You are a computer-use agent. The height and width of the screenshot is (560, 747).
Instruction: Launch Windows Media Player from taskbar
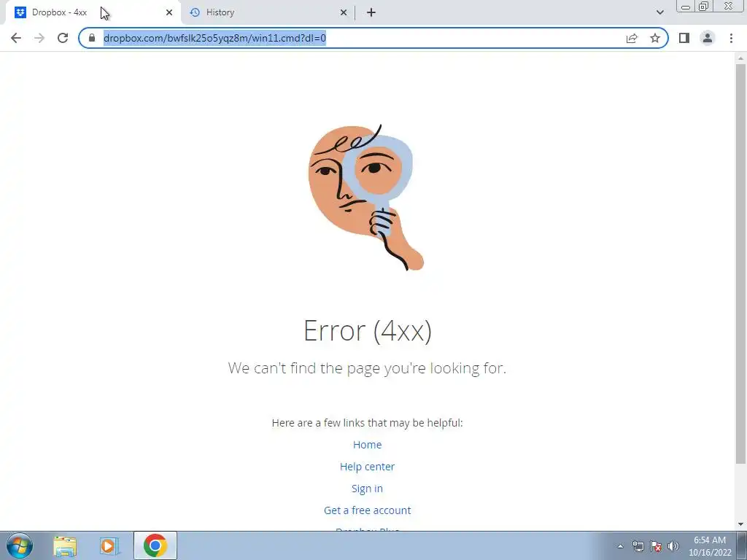pos(109,546)
